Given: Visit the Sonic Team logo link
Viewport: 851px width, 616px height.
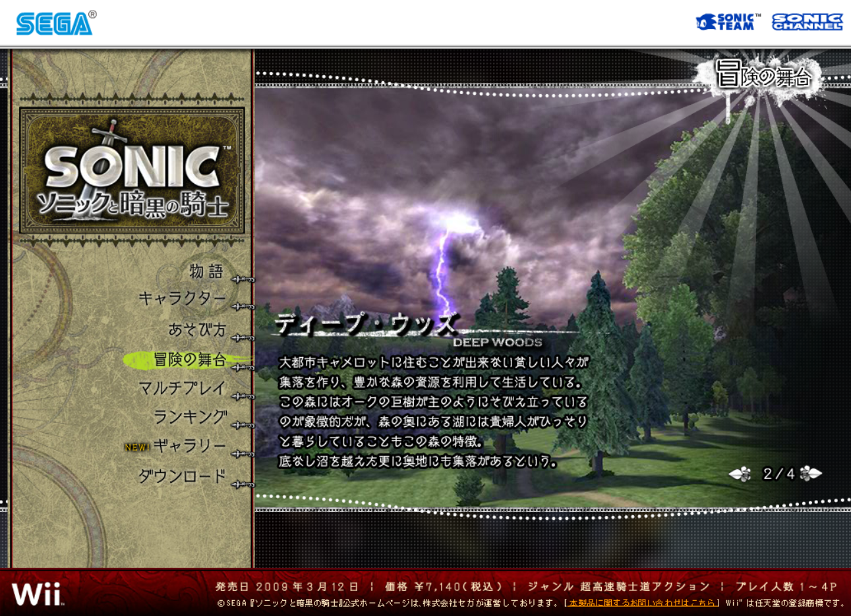Looking at the screenshot, I should 728,22.
